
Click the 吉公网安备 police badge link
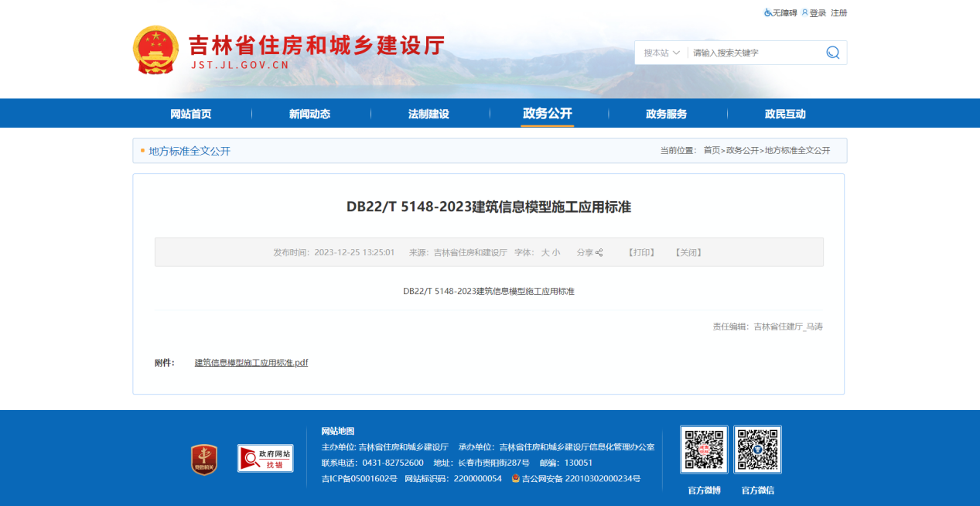(516, 479)
